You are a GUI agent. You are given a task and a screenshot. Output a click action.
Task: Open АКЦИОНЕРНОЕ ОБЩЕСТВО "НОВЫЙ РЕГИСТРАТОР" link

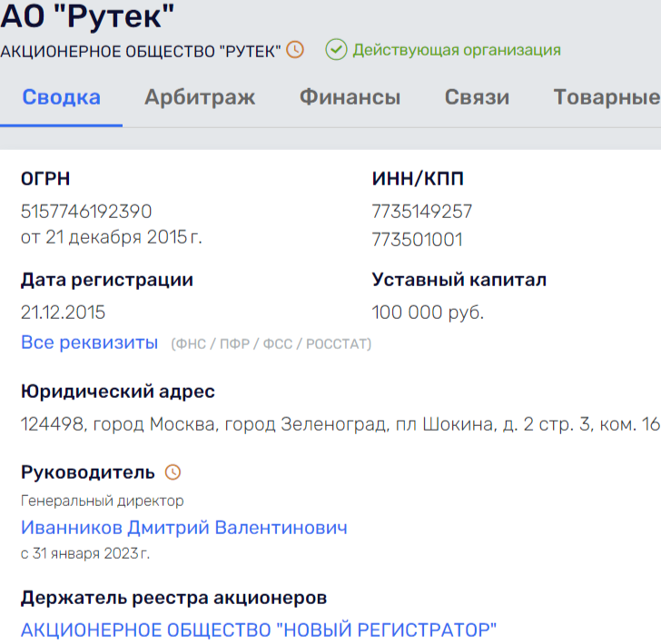259,630
